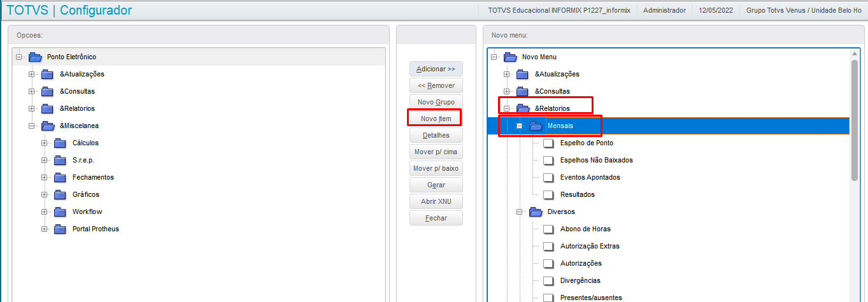Check the Resultados box
868x302 pixels.
pos(548,194)
